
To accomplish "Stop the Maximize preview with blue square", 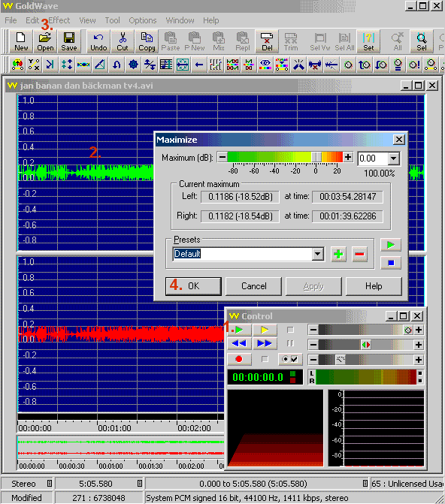I will [391, 263].
